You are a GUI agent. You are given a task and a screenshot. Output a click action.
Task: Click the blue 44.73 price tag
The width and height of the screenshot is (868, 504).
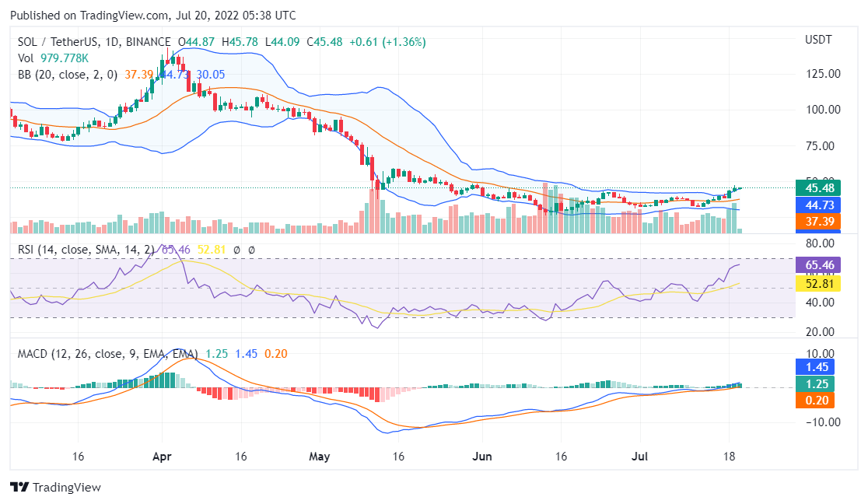point(820,205)
